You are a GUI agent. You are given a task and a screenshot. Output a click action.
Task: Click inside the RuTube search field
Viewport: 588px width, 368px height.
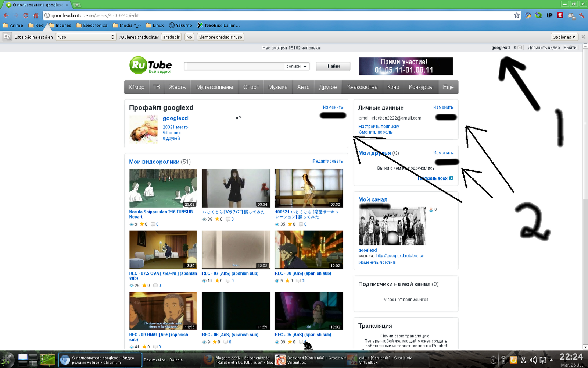(x=239, y=66)
